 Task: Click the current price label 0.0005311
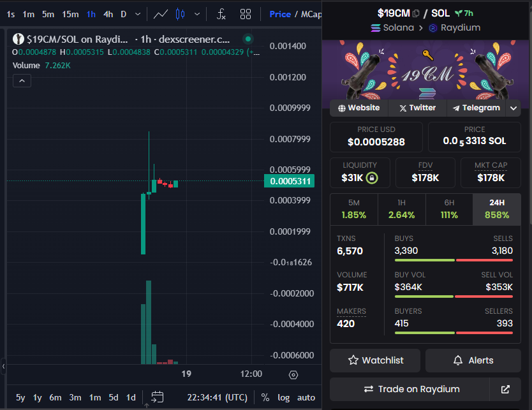click(290, 181)
